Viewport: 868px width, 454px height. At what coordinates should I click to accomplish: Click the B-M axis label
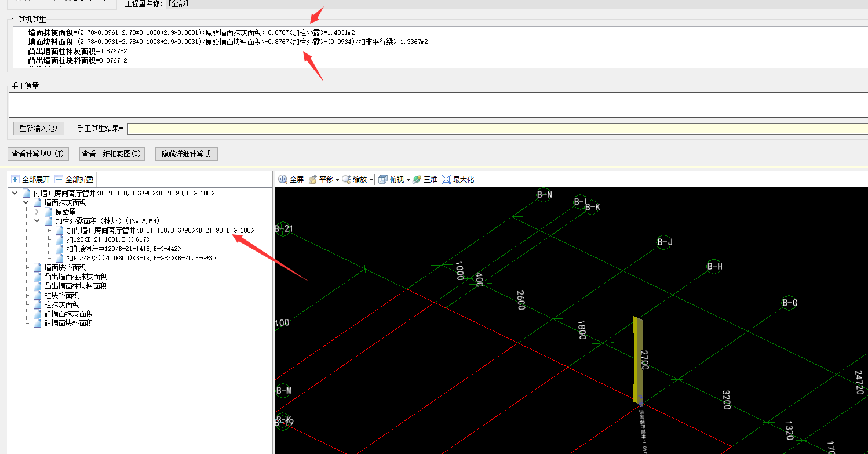pos(283,391)
